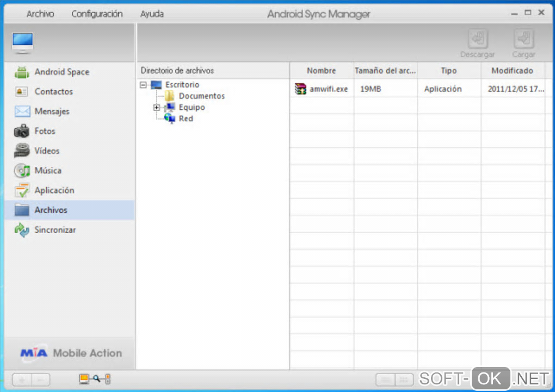555x392 pixels.
Task: Click the Aplicación type cell
Action: [443, 89]
